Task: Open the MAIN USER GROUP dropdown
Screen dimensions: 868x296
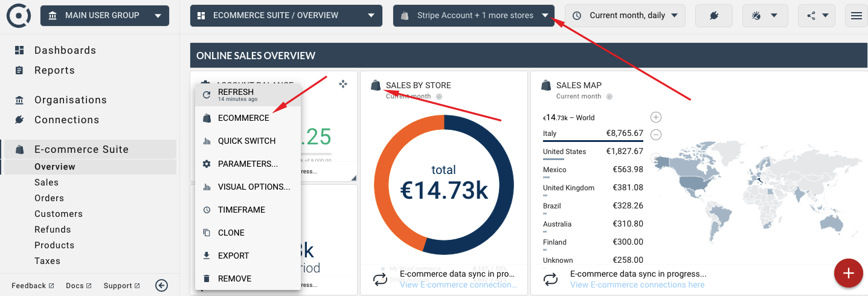Action: click(105, 16)
